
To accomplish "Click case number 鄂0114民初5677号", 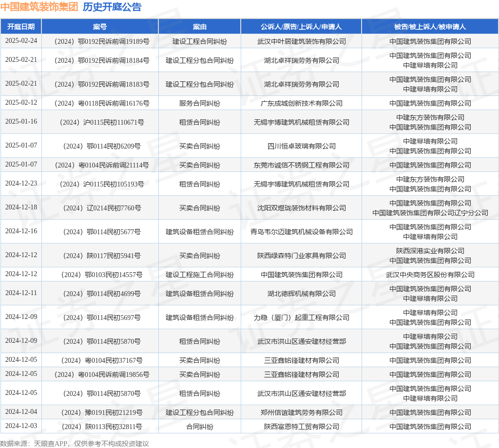I will click(x=102, y=232).
